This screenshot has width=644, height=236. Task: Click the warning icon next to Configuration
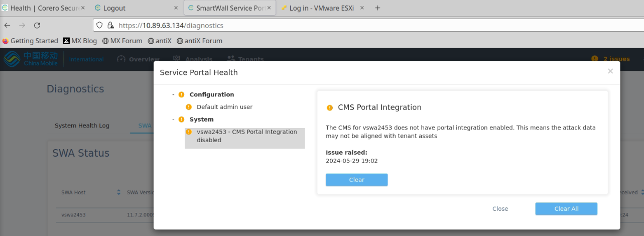181,94
